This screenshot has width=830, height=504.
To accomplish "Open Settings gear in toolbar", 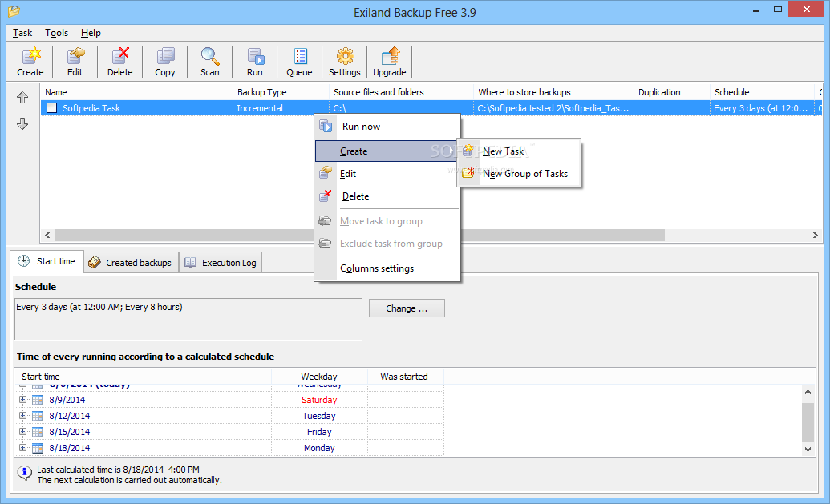I will tap(345, 56).
